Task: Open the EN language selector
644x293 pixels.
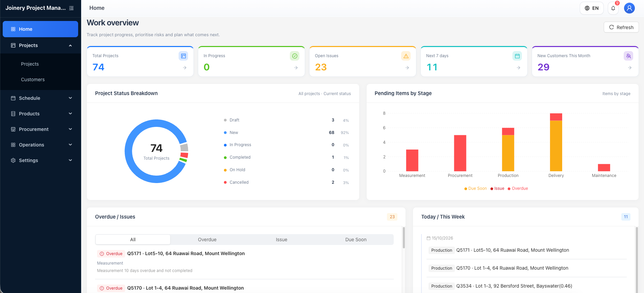Action: pyautogui.click(x=592, y=8)
